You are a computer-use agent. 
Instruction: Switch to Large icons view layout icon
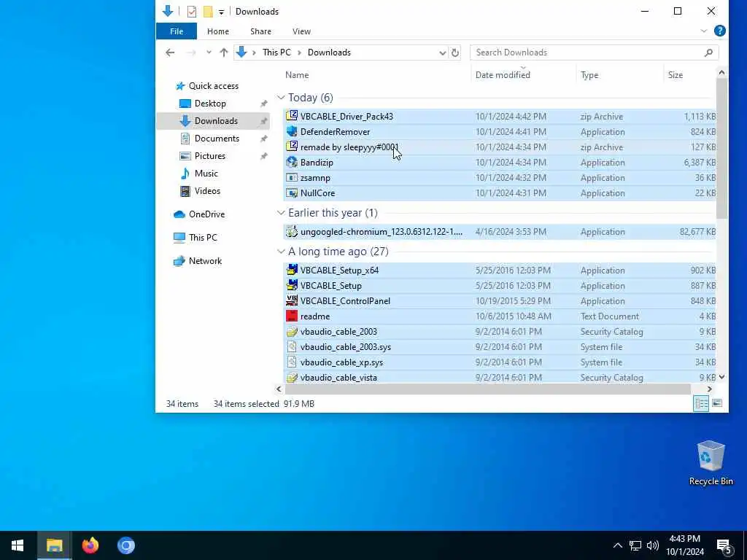[716, 404]
